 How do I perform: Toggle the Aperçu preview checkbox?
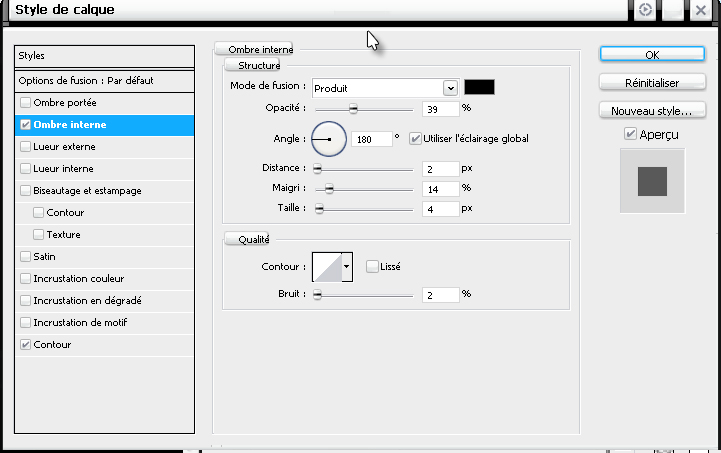pyautogui.click(x=630, y=134)
